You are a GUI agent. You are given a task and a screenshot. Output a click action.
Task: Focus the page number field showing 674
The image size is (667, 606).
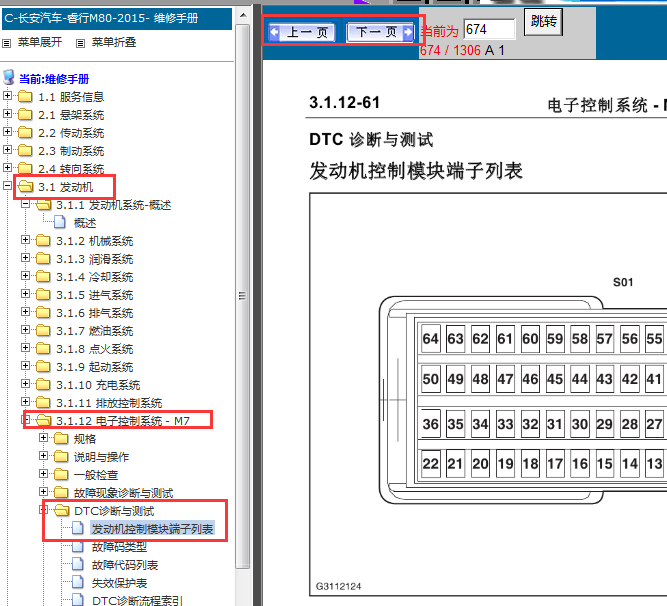coord(489,29)
